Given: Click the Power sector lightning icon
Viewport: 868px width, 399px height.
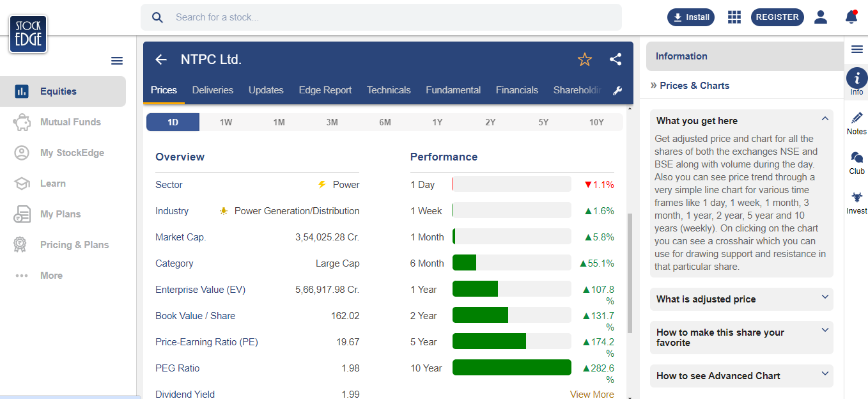Looking at the screenshot, I should (322, 185).
